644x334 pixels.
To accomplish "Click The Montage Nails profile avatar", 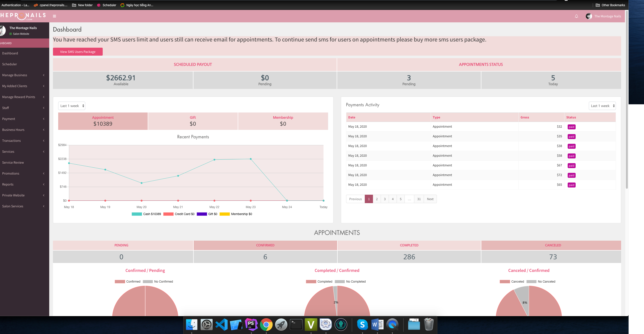I will (x=589, y=16).
